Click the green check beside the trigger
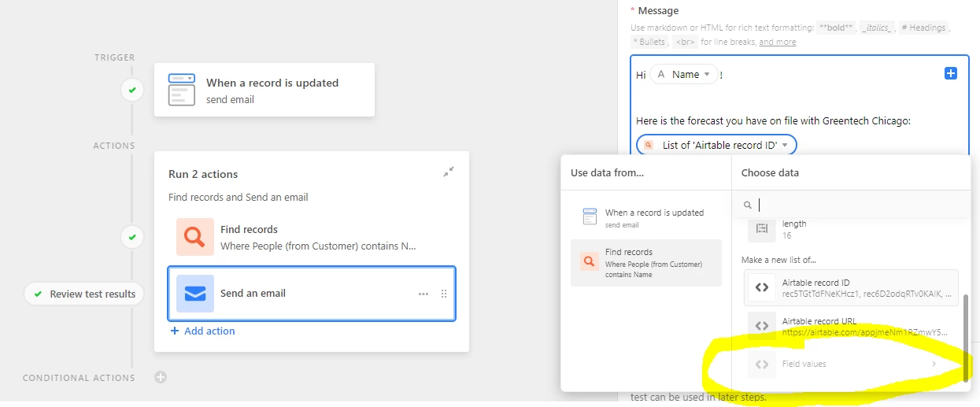The image size is (980, 407). tap(132, 91)
